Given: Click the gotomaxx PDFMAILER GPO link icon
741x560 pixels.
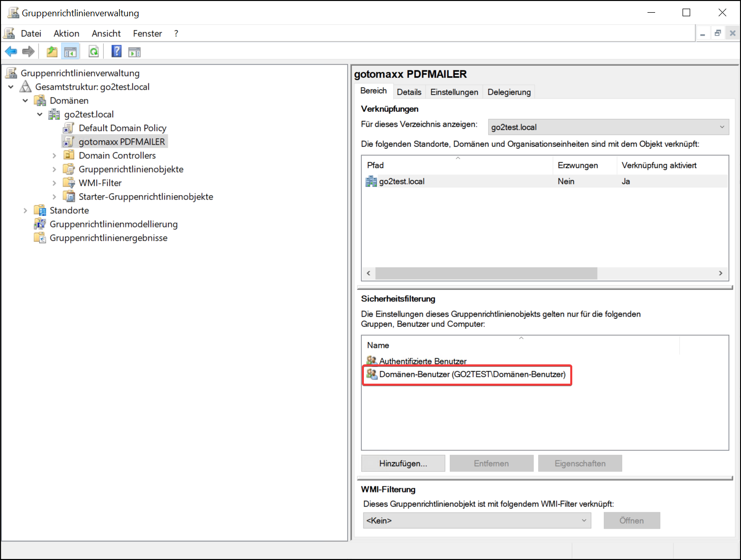Looking at the screenshot, I should [x=69, y=142].
